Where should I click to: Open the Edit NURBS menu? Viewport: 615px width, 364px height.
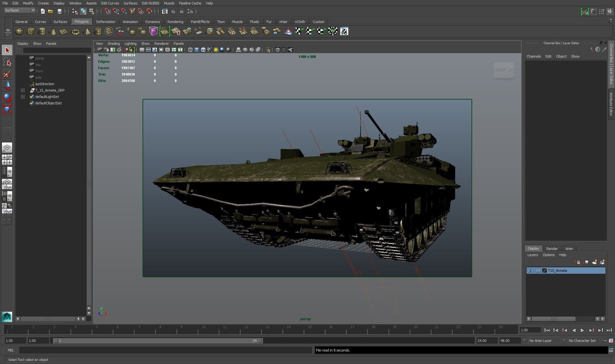151,3
